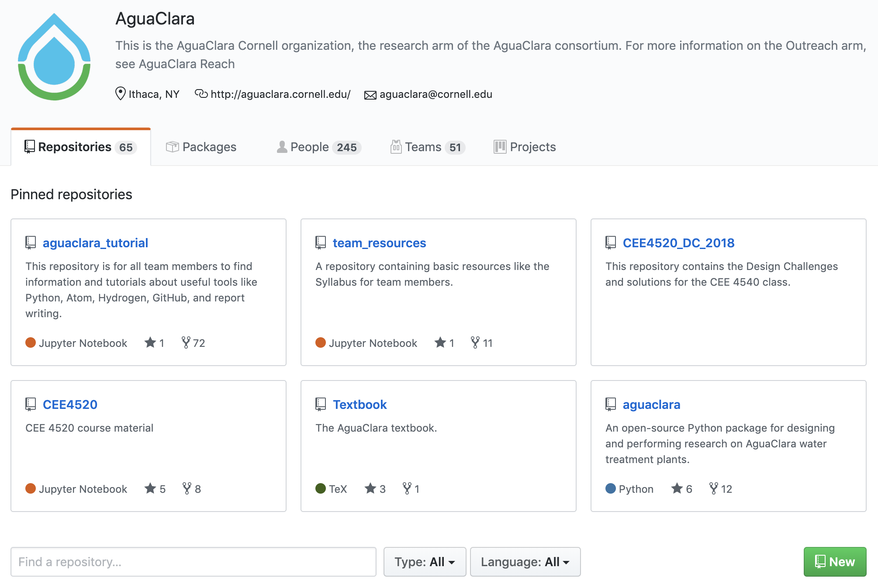
Task: Click the package box icon
Action: point(172,147)
